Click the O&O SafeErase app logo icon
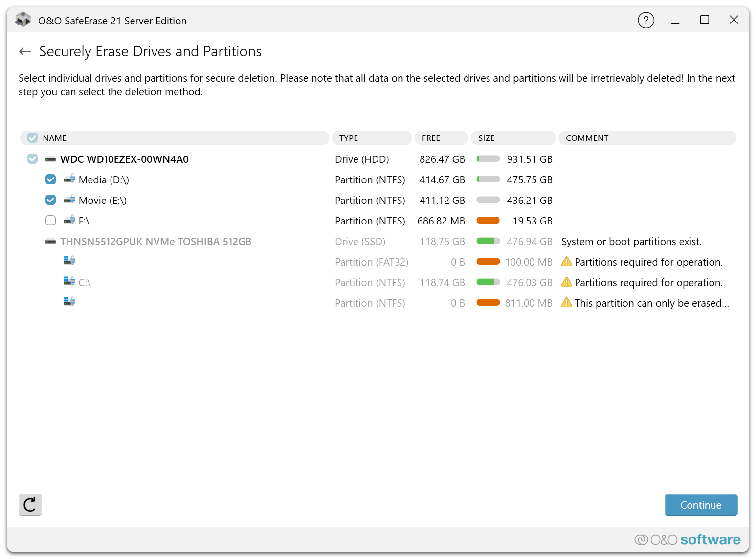756x559 pixels. [x=23, y=20]
